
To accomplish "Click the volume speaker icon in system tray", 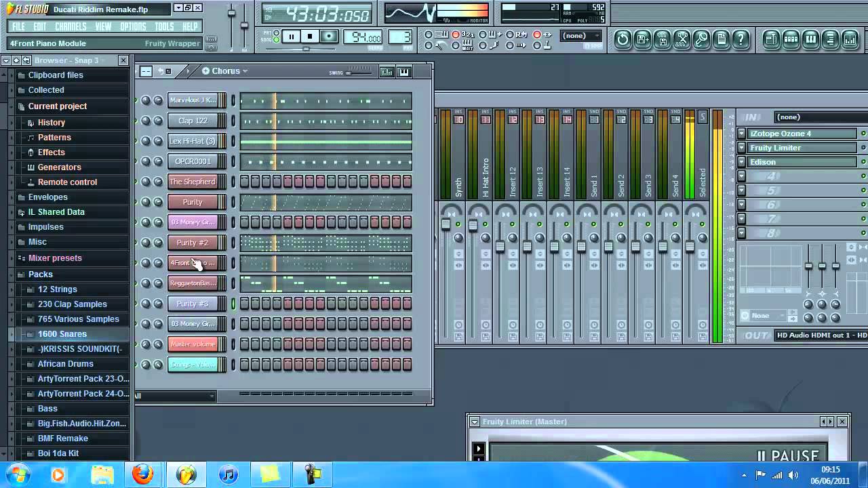I will point(793,475).
